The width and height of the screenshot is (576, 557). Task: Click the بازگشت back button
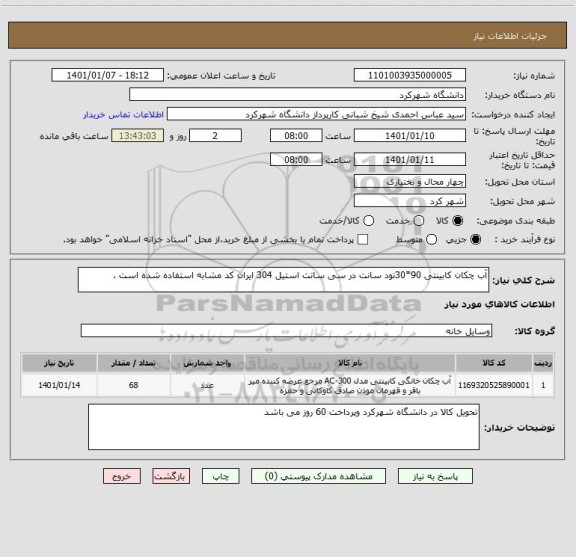(171, 476)
